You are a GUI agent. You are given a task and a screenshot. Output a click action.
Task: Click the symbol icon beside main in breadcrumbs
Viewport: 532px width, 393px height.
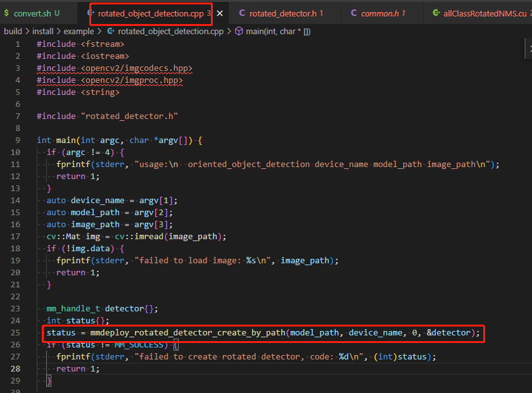239,30
